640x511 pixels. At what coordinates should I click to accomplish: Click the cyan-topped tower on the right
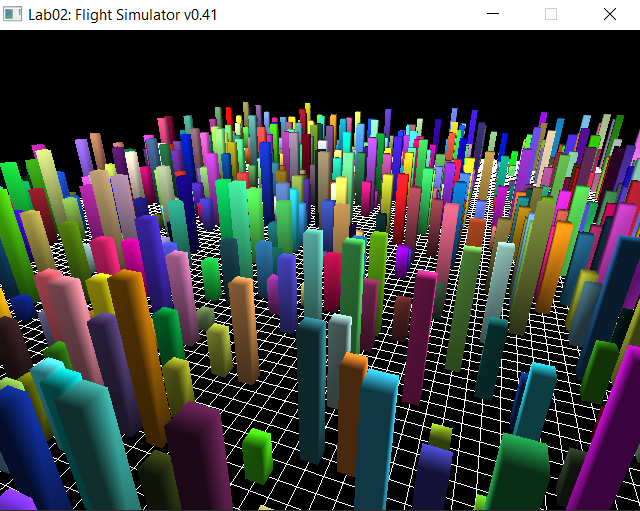[536, 400]
